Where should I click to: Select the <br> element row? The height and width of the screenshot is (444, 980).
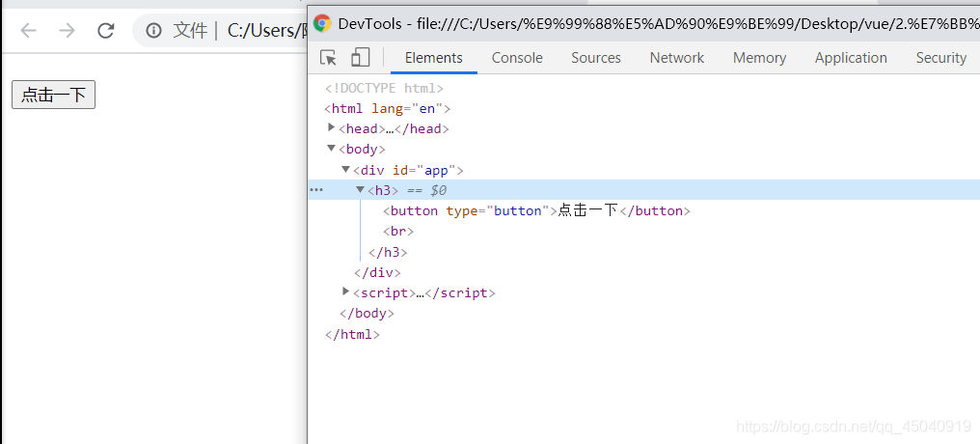[x=398, y=232]
